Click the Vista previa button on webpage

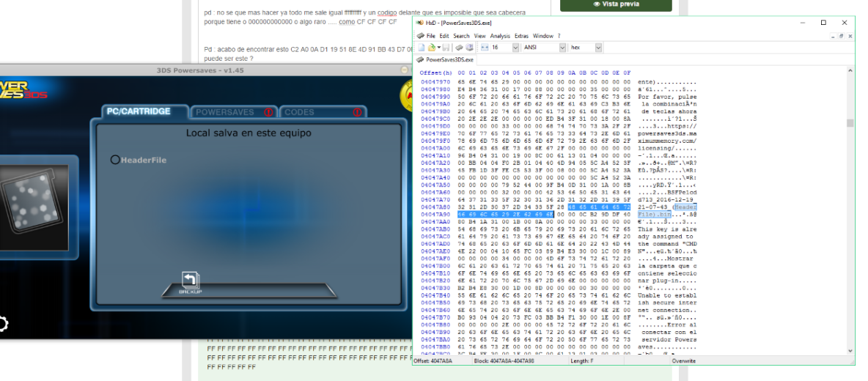616,4
